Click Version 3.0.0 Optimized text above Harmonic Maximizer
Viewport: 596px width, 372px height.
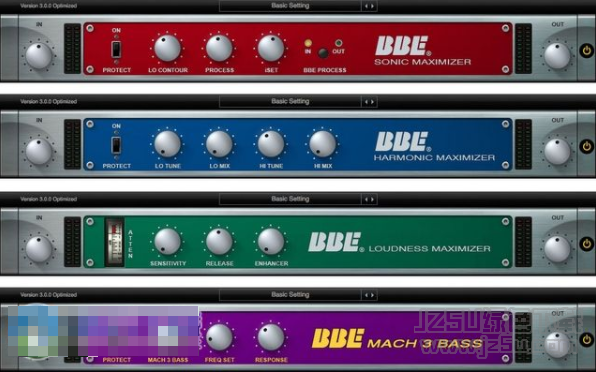click(48, 102)
